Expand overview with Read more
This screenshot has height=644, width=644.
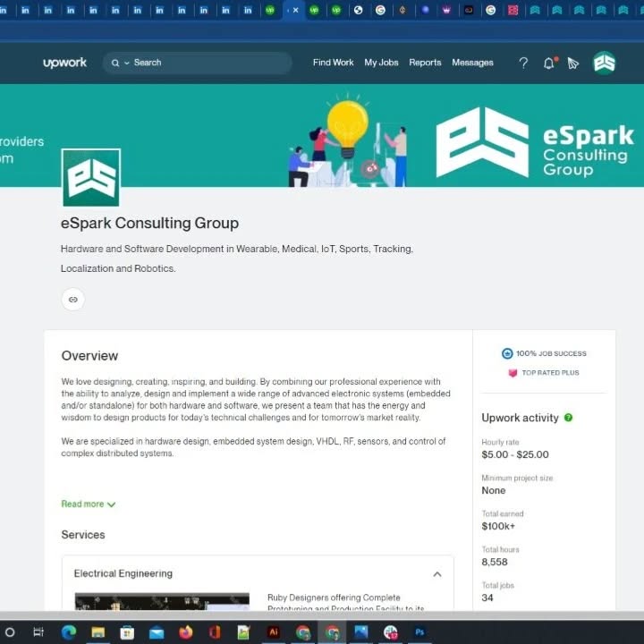click(89, 504)
